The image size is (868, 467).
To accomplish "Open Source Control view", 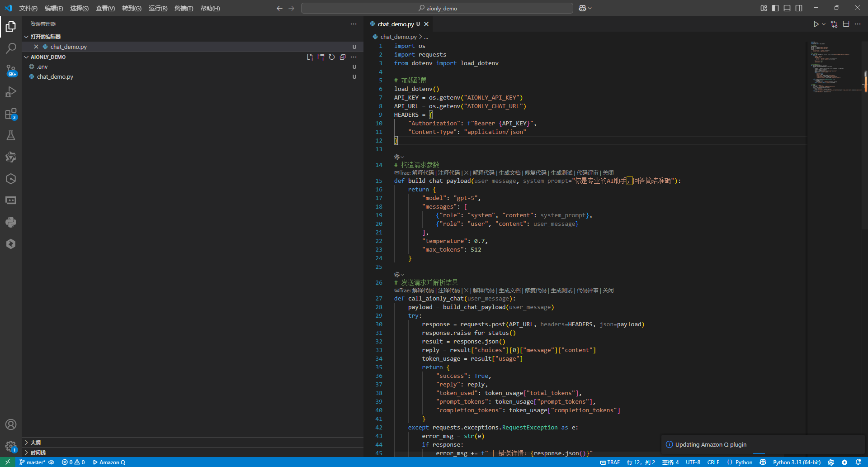I will click(11, 70).
